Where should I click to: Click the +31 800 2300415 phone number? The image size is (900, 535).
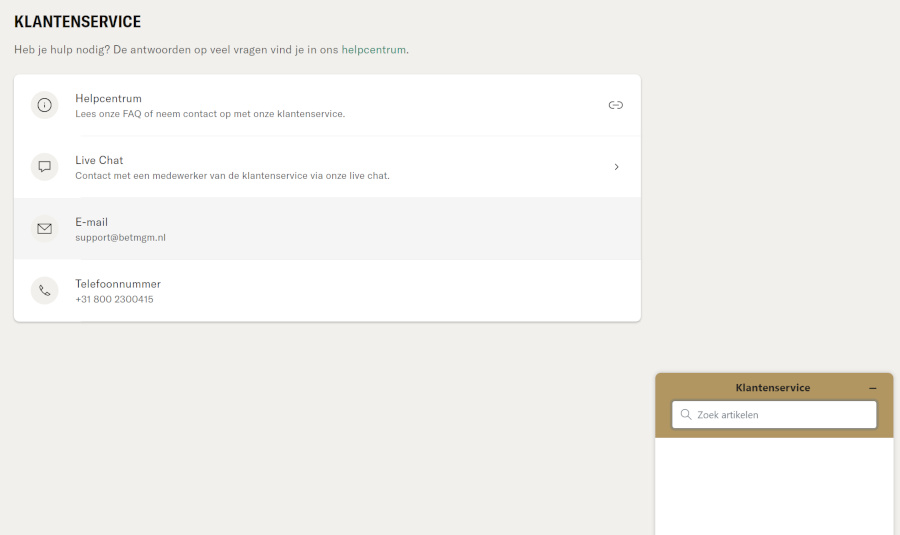[114, 299]
